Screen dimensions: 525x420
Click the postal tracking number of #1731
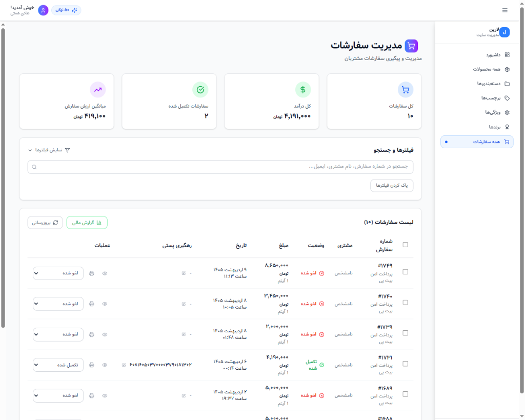pyautogui.click(x=160, y=365)
